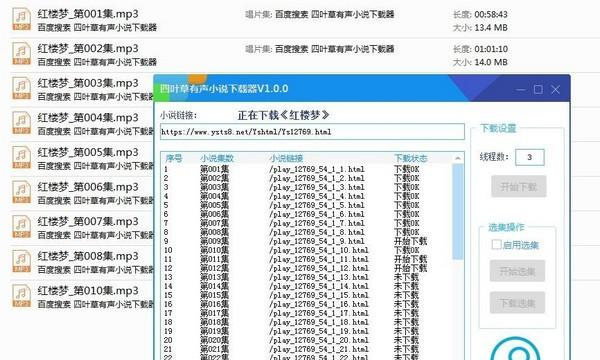This screenshot has width=600, height=360.
Task: Select file 红楼梦_第004集.mp3 name
Action: (x=88, y=118)
